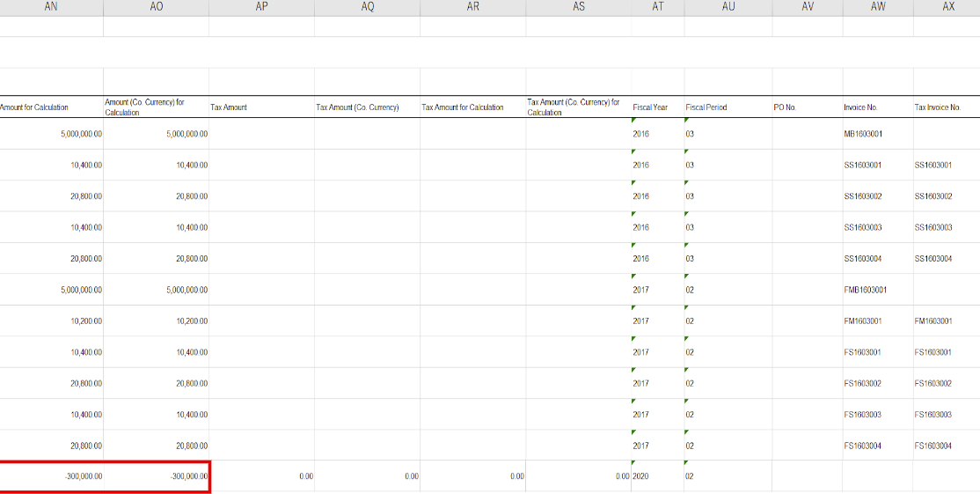Select -300,000.00 in column AO

157,476
